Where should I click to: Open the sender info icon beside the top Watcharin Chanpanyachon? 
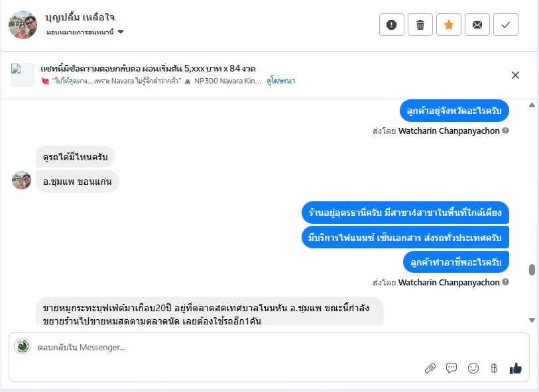[505, 131]
